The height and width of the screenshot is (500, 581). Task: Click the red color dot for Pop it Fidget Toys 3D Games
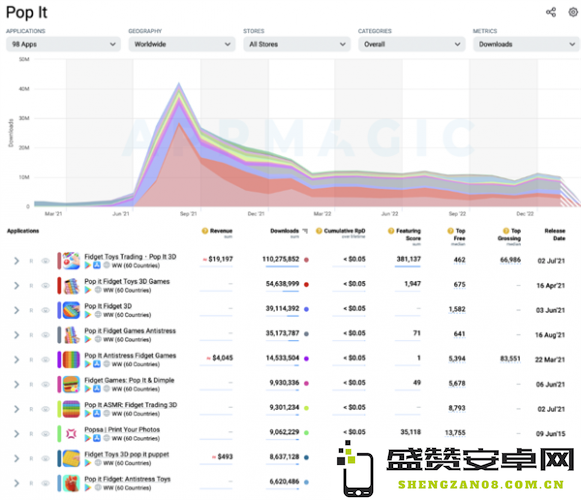coord(306,285)
